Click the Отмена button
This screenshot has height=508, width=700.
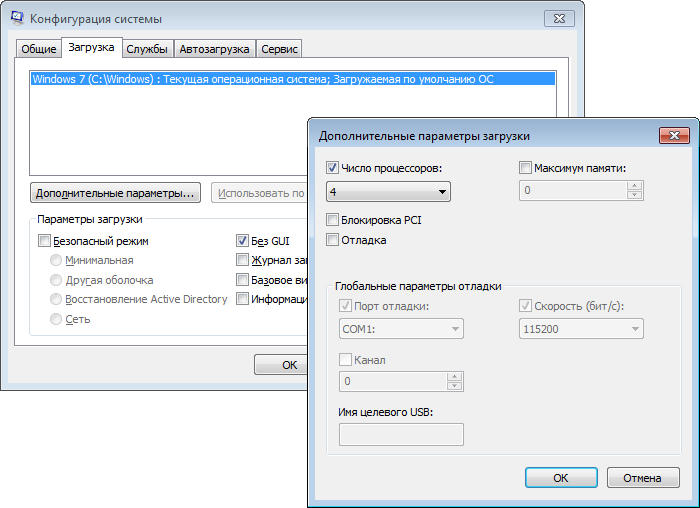(643, 478)
